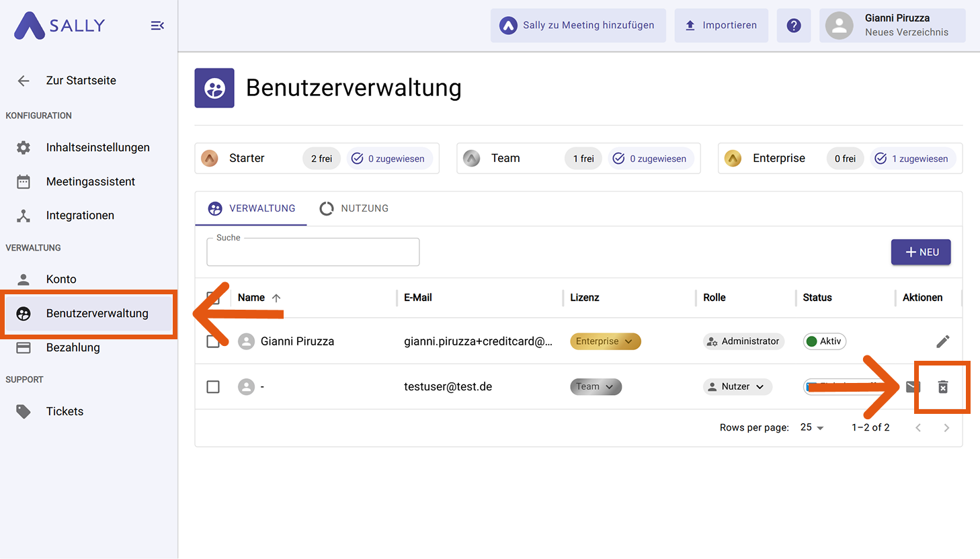Click Gianni Piruzza avatar icon

[x=247, y=341]
